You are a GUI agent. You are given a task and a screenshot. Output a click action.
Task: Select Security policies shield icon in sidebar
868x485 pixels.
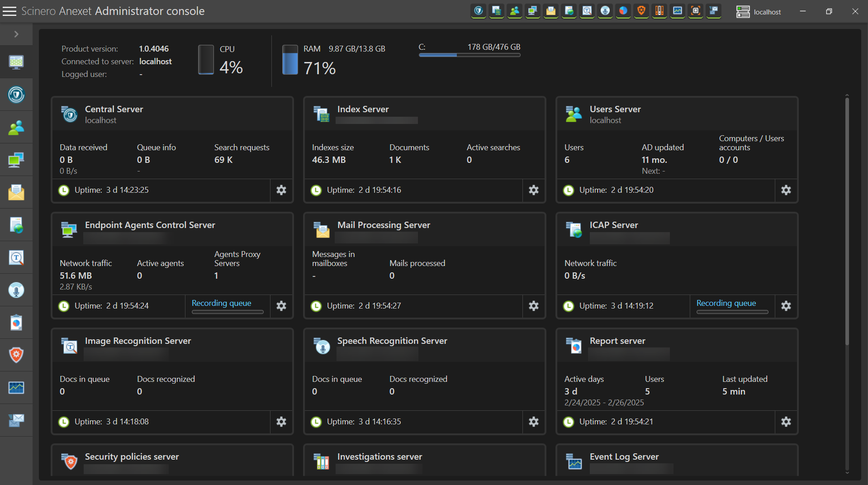[x=16, y=355]
